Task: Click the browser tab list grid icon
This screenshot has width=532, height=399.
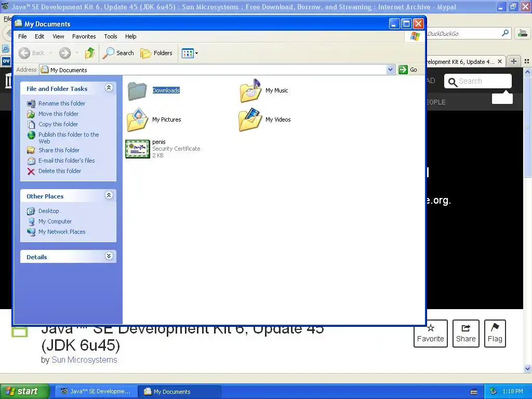Action: click(527, 61)
